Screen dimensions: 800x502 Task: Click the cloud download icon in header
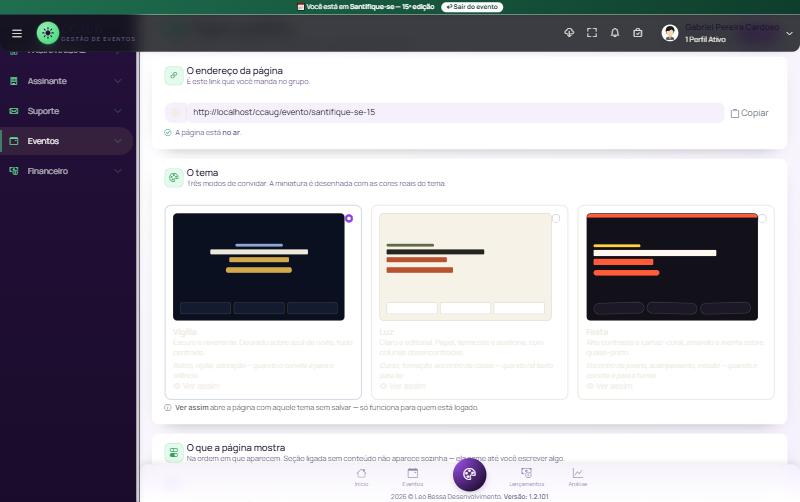(x=569, y=33)
